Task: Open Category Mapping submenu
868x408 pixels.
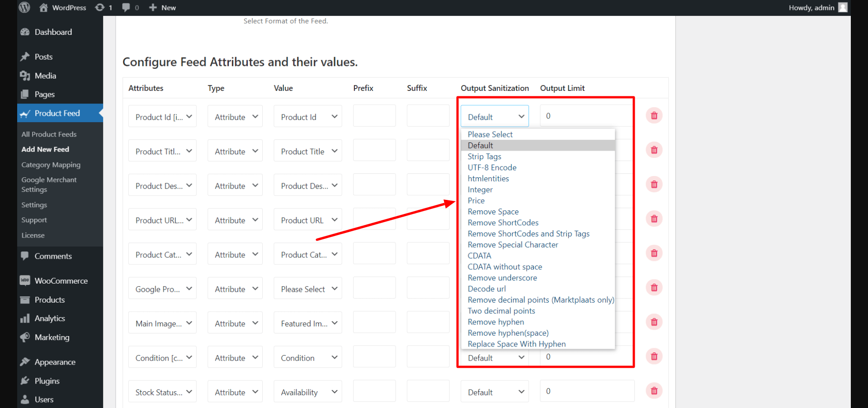Action: [x=51, y=165]
